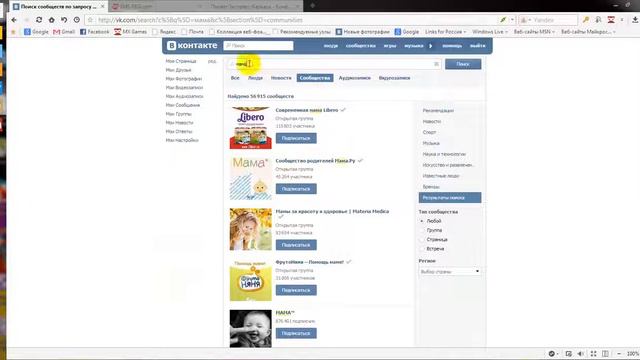The image size is (640, 360).
Task: Expand the Windows Live bookmarks folder
Action: [x=490, y=31]
